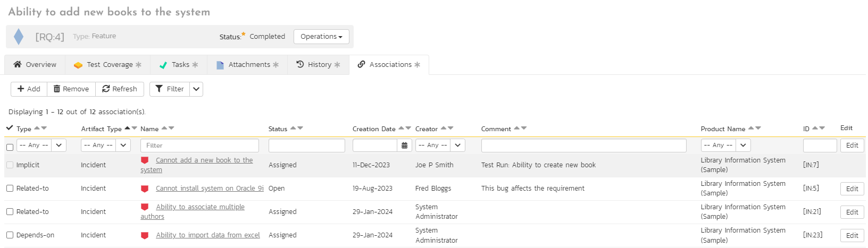Open the Filter button's dropdown arrow
This screenshot has width=868, height=248.
point(196,89)
